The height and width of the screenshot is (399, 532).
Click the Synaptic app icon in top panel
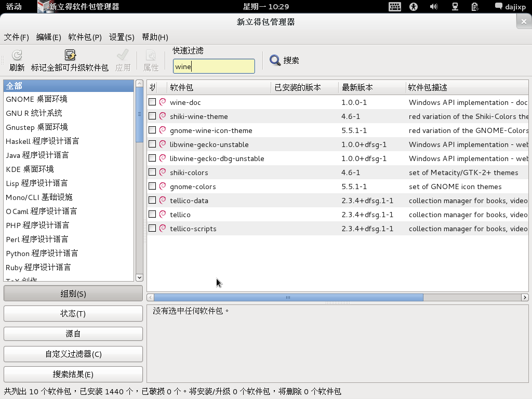tap(43, 6)
